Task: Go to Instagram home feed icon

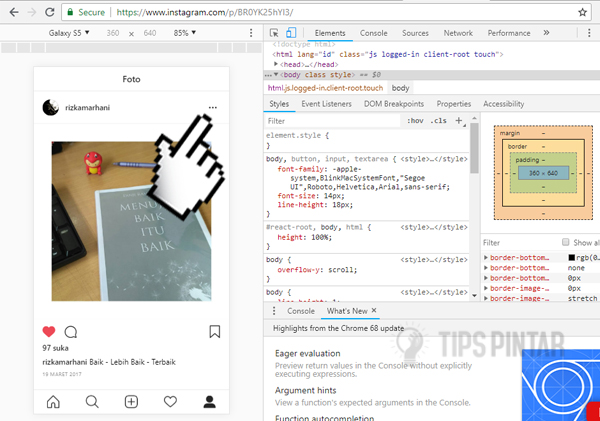Action: click(53, 402)
